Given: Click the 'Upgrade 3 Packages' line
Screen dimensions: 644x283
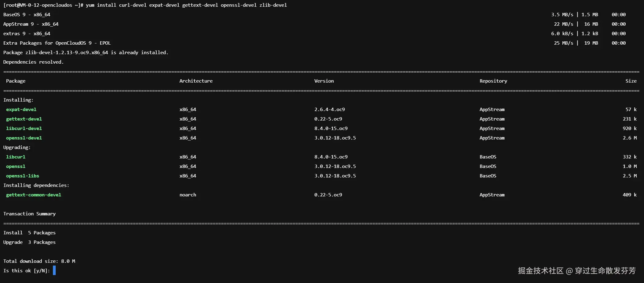Looking at the screenshot, I should pyautogui.click(x=29, y=242).
